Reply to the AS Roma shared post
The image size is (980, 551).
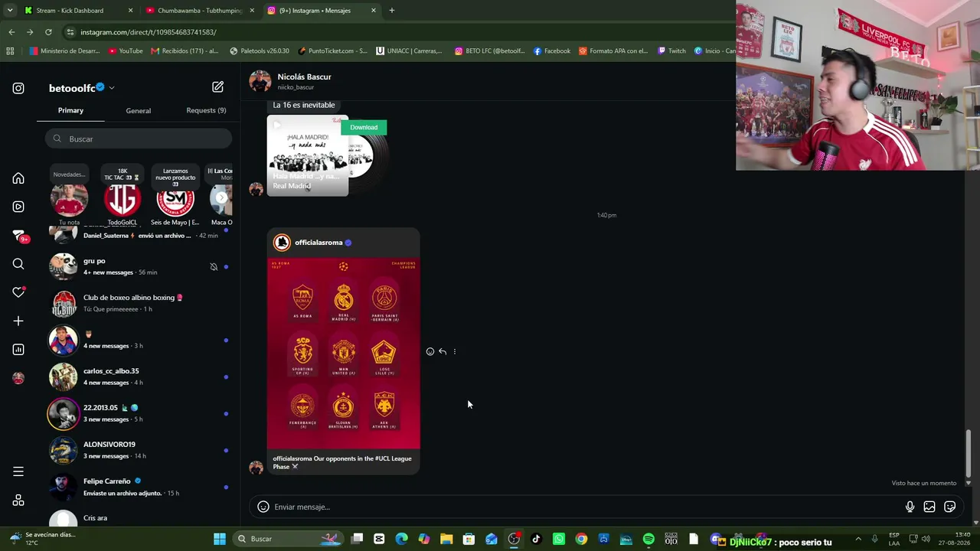point(443,351)
